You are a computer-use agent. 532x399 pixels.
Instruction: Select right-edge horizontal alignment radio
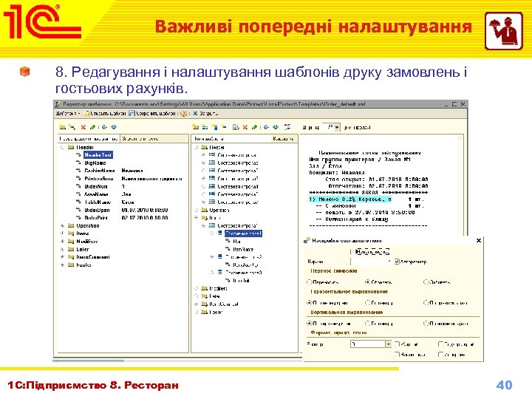coord(426,303)
